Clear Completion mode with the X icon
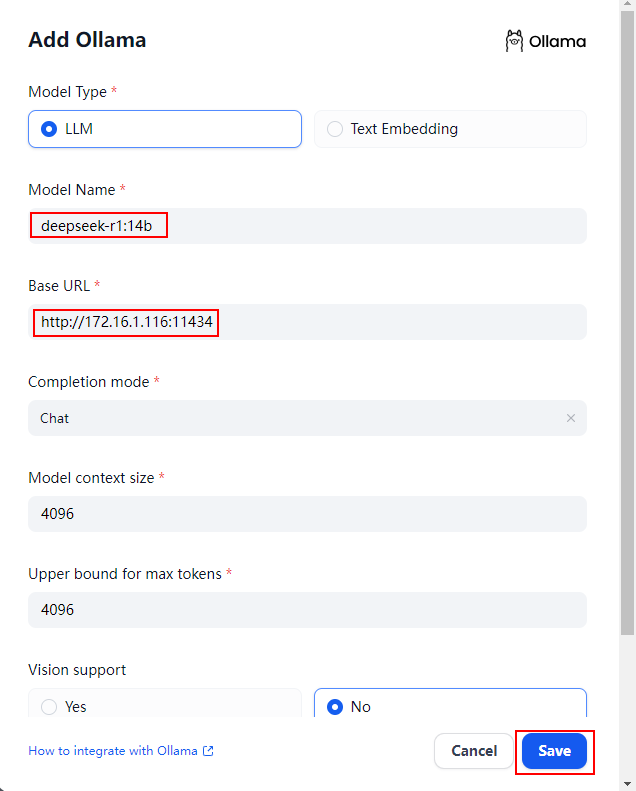This screenshot has width=636, height=791. pos(571,418)
